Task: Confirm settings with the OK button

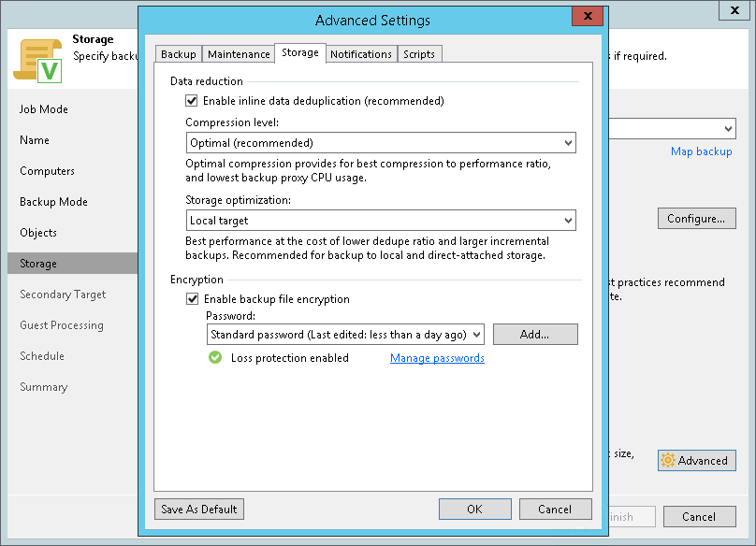Action: point(474,510)
